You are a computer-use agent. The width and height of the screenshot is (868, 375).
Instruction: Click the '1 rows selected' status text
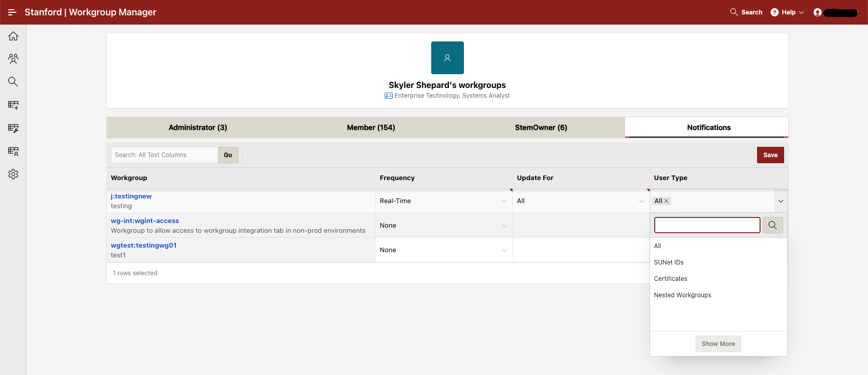[x=135, y=273]
